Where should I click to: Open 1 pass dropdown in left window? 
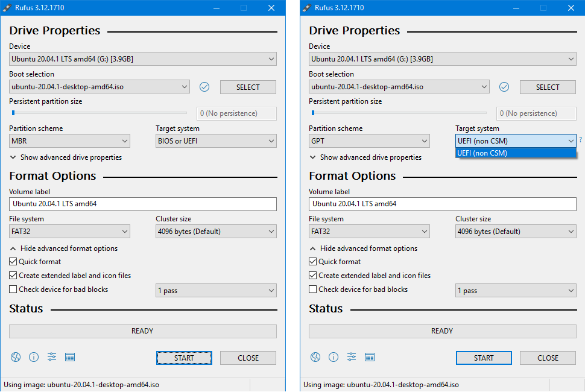pyautogui.click(x=216, y=291)
